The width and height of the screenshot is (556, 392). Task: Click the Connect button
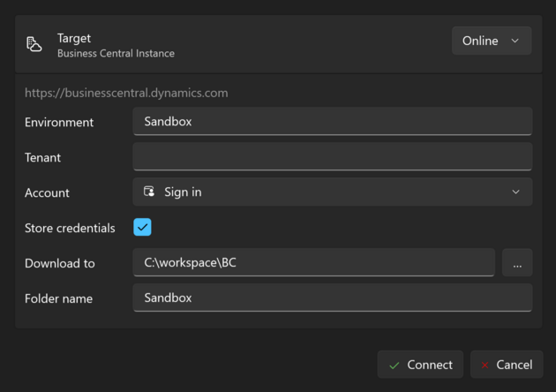(420, 365)
